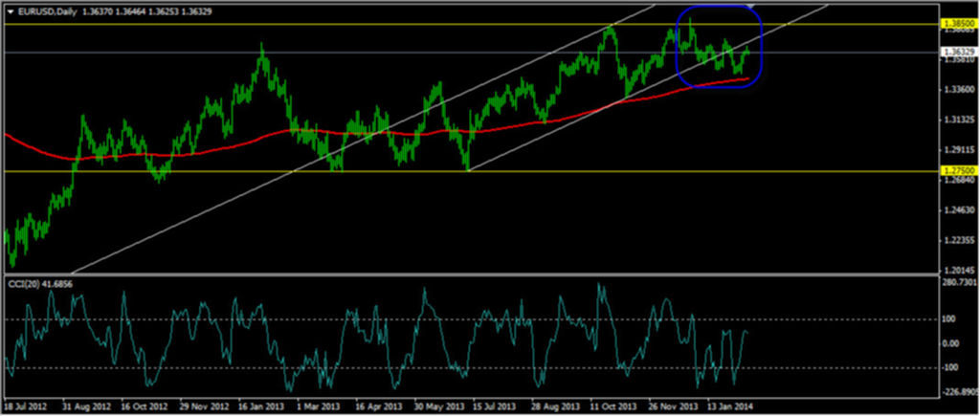This screenshot has height=416, width=980.
Task: Click the 1.33600 price scale value
Action: 958,90
